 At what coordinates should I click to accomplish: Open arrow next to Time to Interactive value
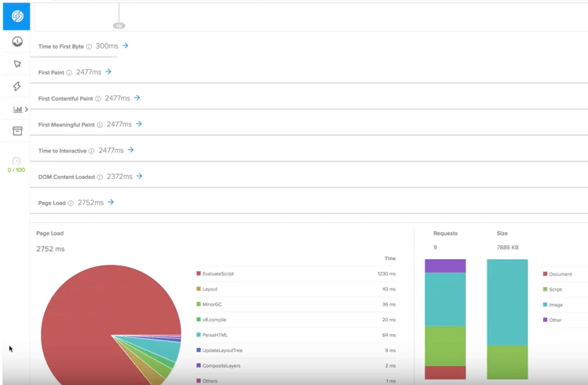coord(130,150)
